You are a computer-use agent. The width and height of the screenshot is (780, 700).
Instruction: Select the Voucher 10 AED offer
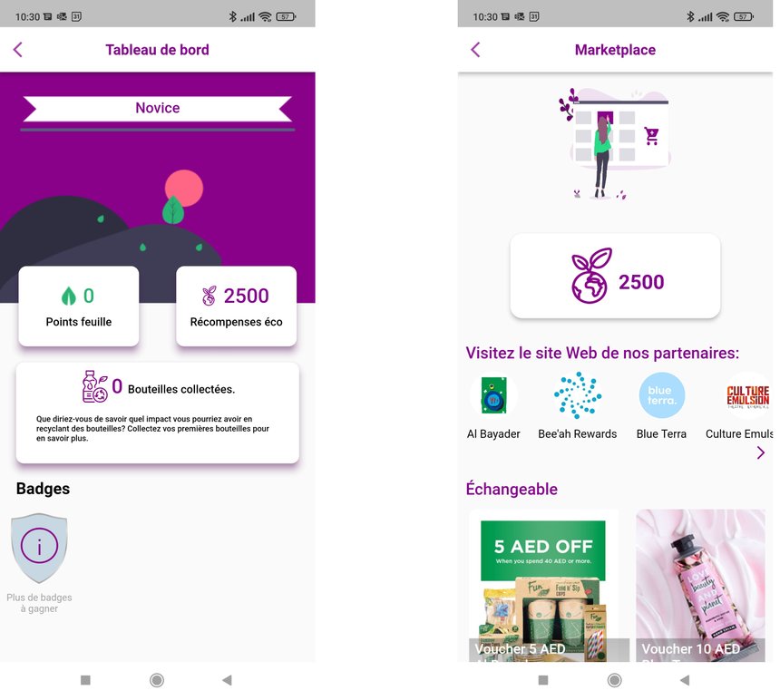(700, 586)
